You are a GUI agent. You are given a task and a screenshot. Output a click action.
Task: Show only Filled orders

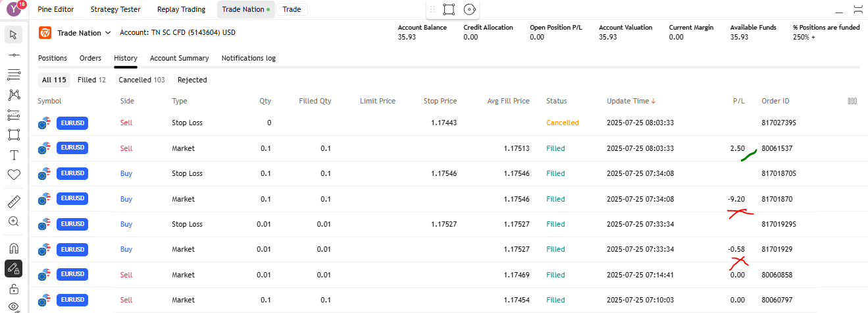[x=91, y=80]
